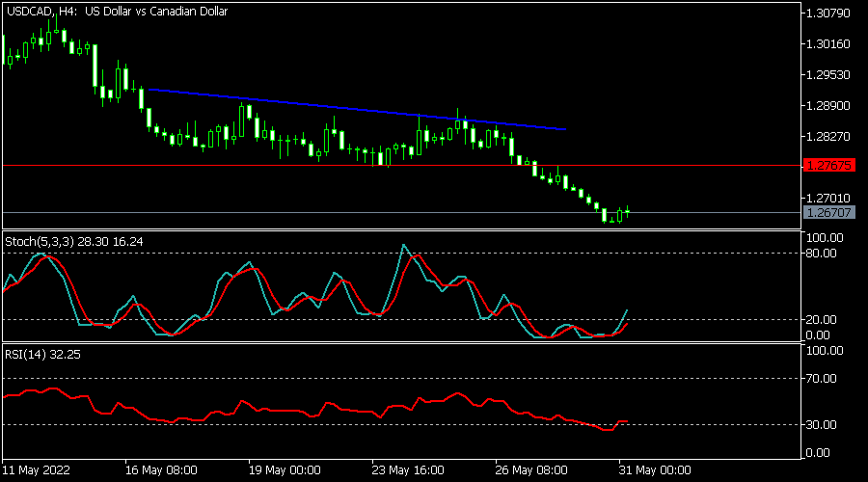Click the RSI 0.00 scale label

click(818, 453)
